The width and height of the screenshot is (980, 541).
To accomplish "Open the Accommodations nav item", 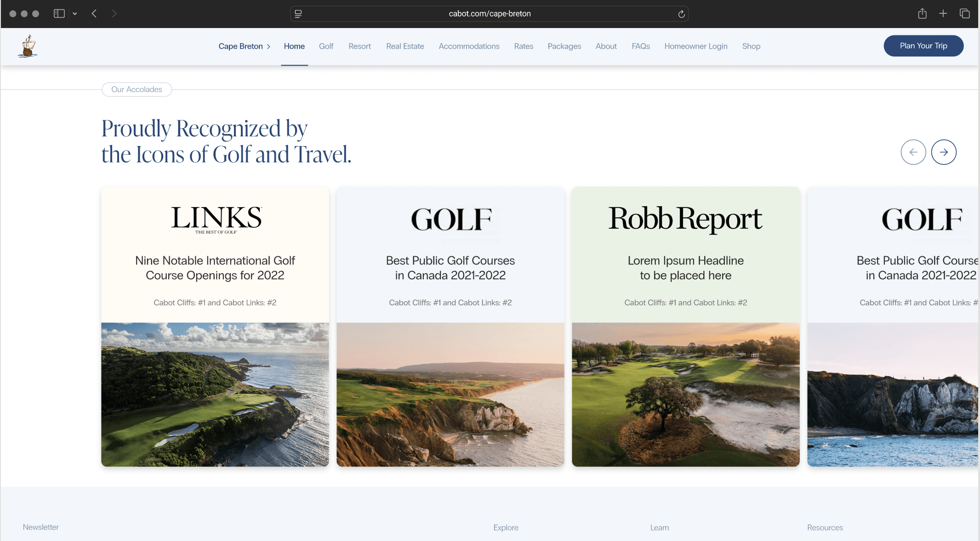I will pyautogui.click(x=469, y=46).
